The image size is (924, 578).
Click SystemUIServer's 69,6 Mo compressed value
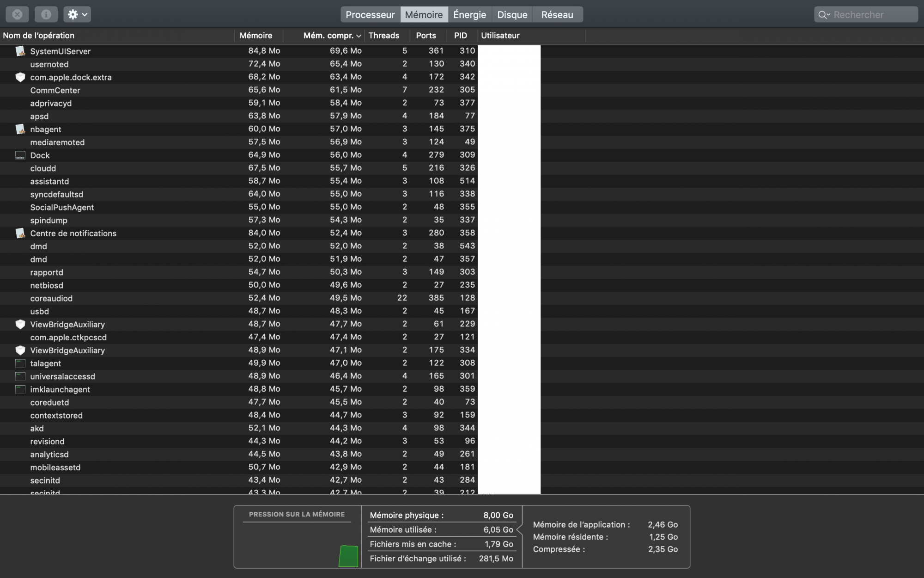click(346, 51)
